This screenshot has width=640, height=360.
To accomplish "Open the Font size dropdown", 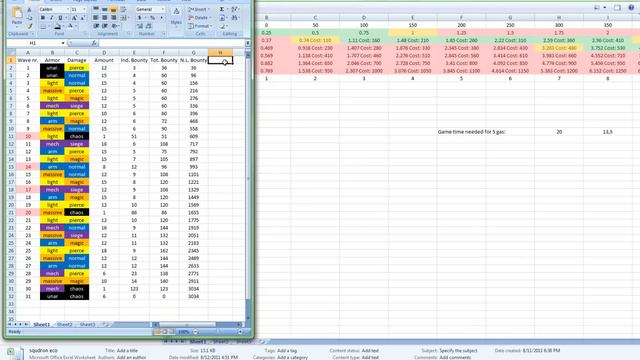I will (x=84, y=9).
